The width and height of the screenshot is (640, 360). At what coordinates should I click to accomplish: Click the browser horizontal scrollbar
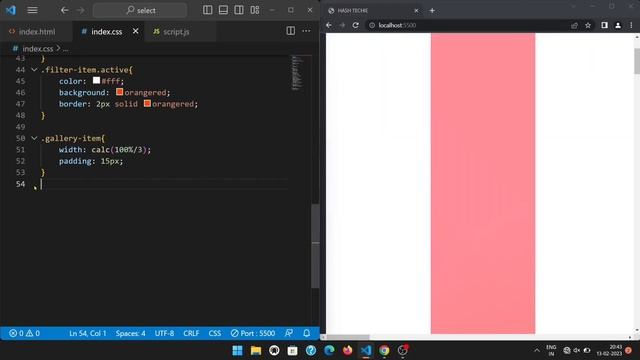click(x=348, y=337)
